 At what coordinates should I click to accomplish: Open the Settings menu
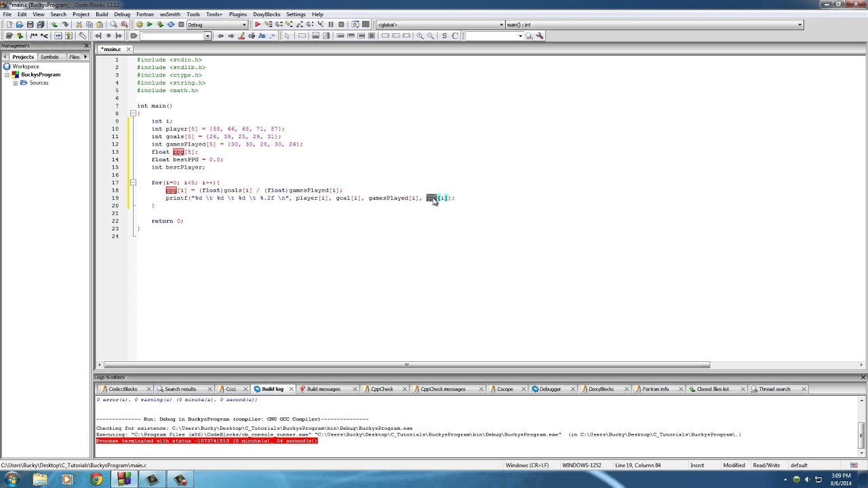point(296,14)
